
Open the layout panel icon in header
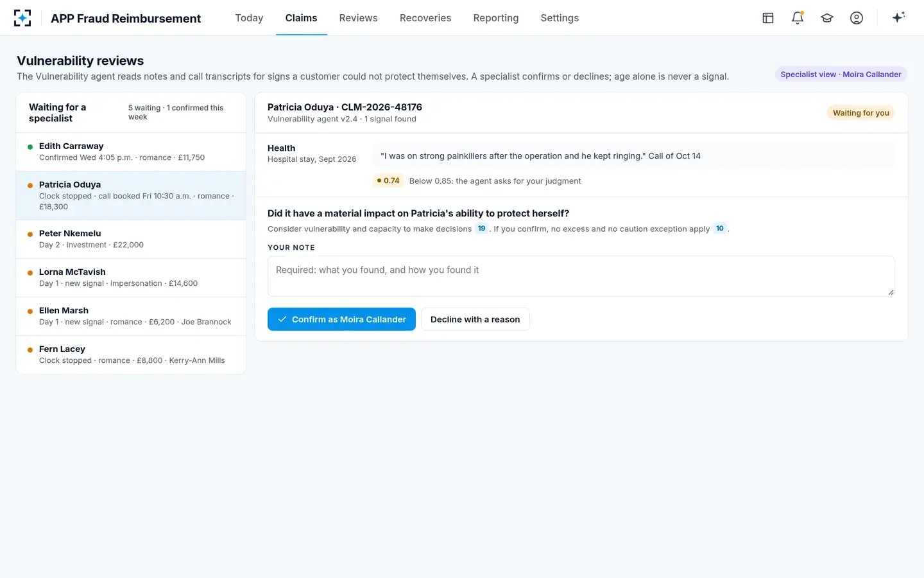(x=768, y=18)
